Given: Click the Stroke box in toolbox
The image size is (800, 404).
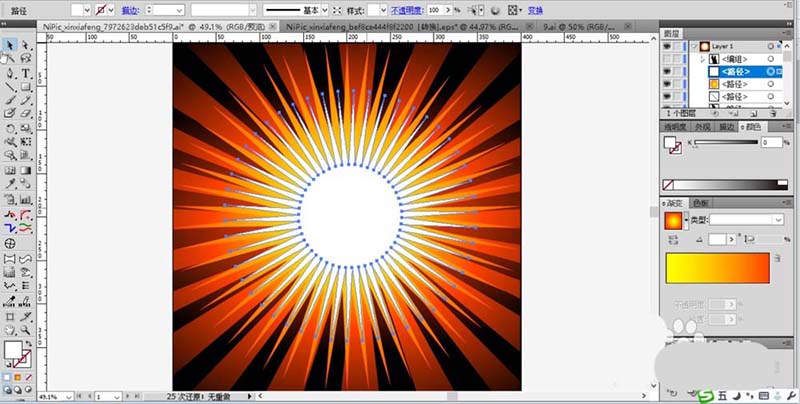Looking at the screenshot, I should point(22,359).
